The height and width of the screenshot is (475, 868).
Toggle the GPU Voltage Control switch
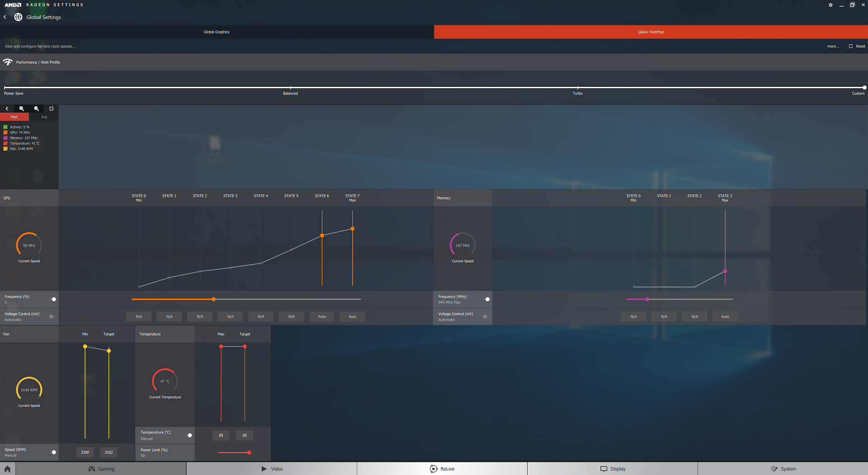pos(52,317)
